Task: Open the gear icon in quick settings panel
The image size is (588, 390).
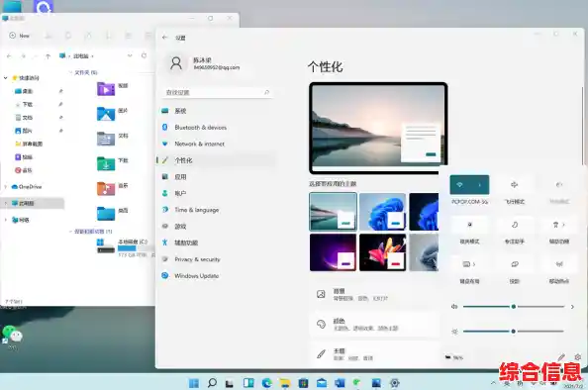Action: [x=578, y=357]
